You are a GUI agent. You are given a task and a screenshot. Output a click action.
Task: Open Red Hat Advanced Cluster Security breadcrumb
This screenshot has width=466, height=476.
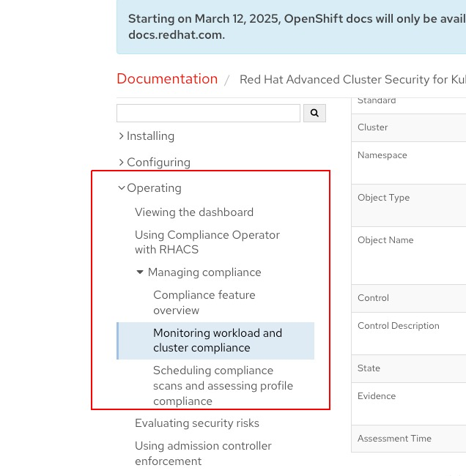click(x=352, y=80)
